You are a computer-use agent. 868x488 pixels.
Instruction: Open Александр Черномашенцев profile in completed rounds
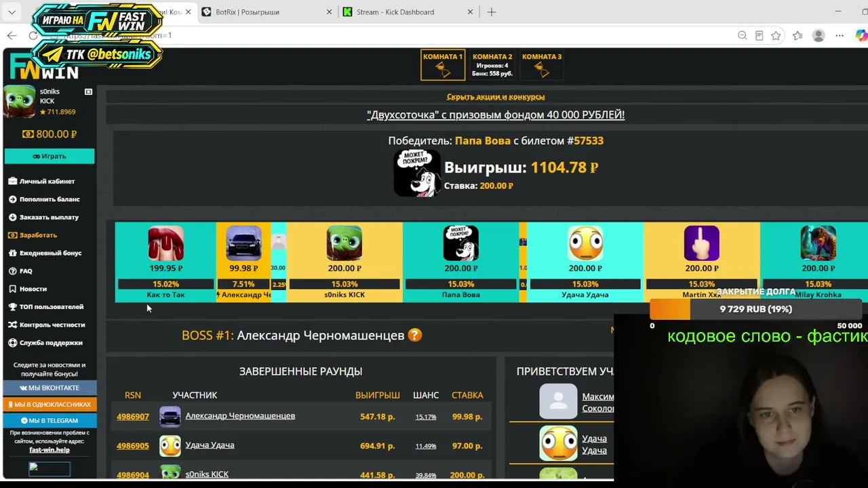pyautogui.click(x=240, y=416)
